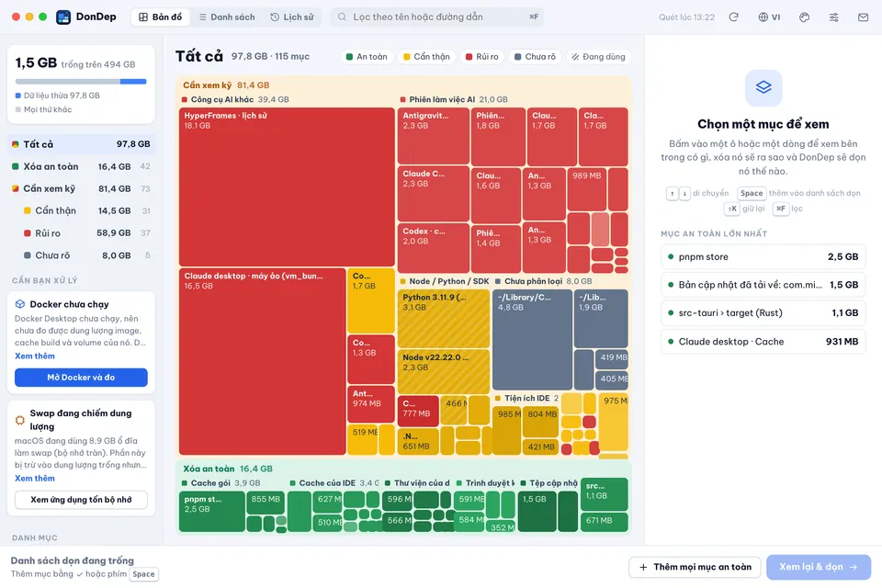The image size is (882, 588).
Task: Click the layers icon in details panel
Action: [x=763, y=87]
